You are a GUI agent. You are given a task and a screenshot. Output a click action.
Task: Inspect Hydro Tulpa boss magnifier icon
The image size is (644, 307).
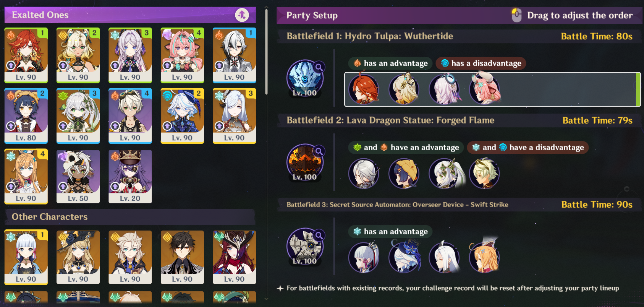pyautogui.click(x=319, y=67)
